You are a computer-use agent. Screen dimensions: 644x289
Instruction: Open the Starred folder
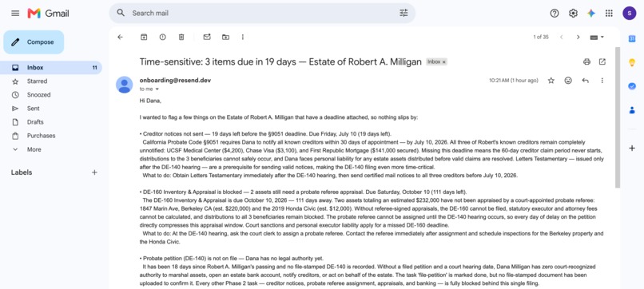click(37, 81)
